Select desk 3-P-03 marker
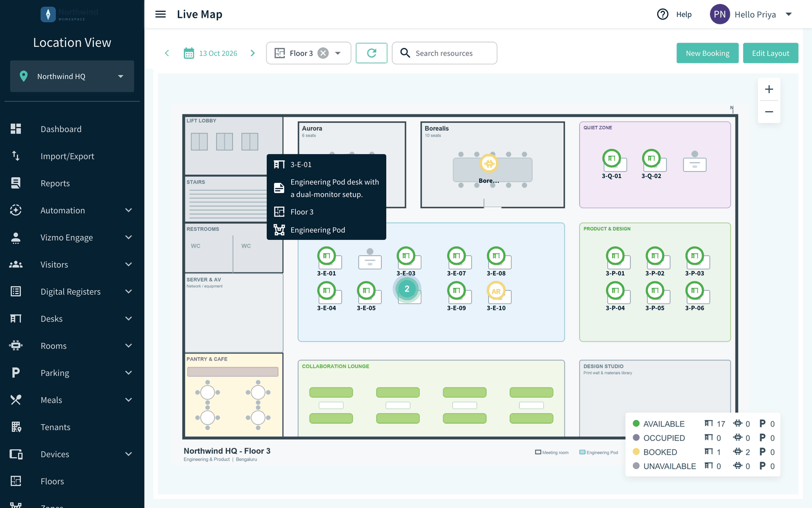 click(694, 256)
